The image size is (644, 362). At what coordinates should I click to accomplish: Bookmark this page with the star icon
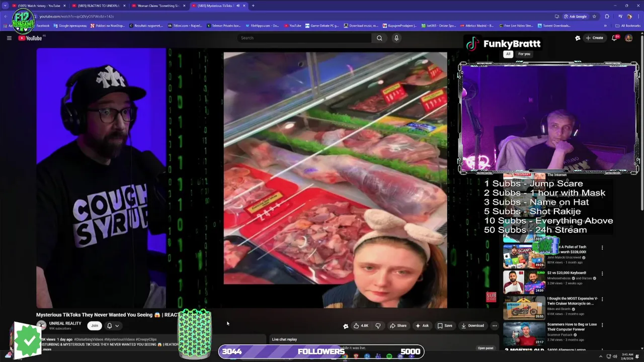594,16
